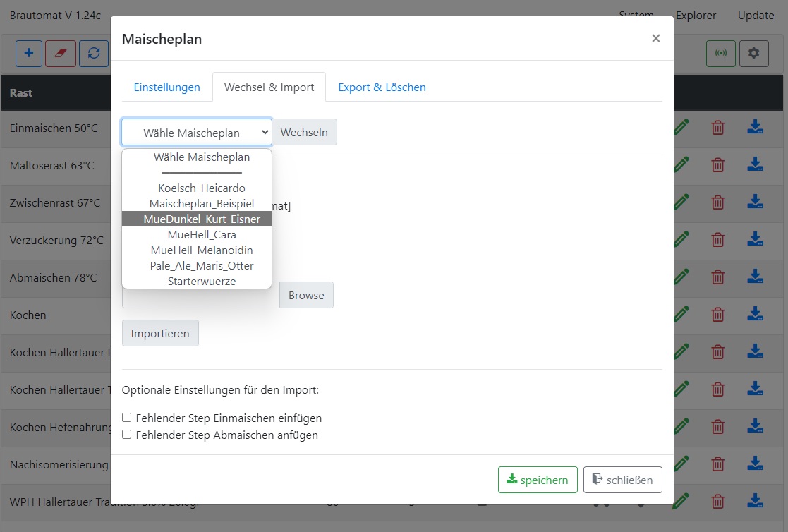This screenshot has height=532, width=788.
Task: Open the Export & Löschen tab
Action: tap(382, 87)
